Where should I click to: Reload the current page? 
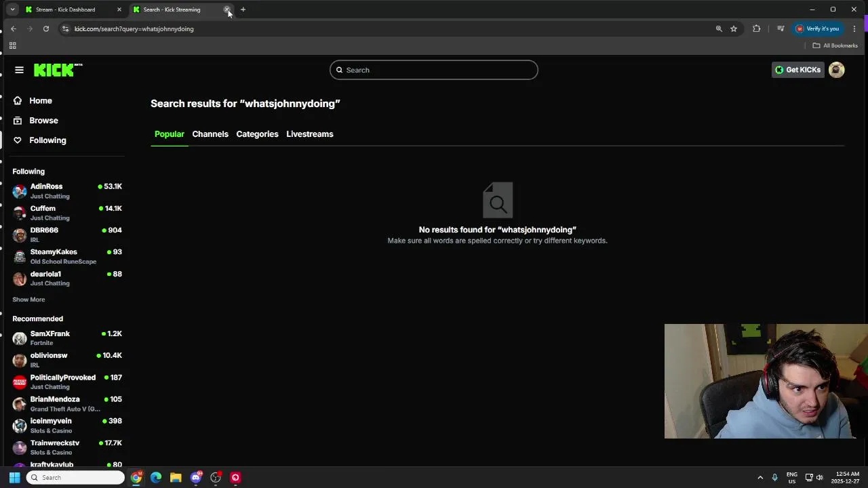(x=46, y=28)
